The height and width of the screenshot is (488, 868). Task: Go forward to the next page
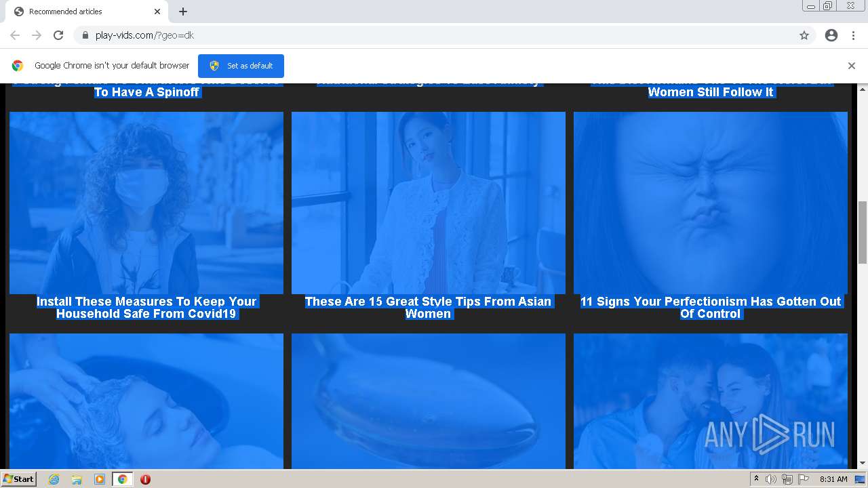[x=37, y=35]
